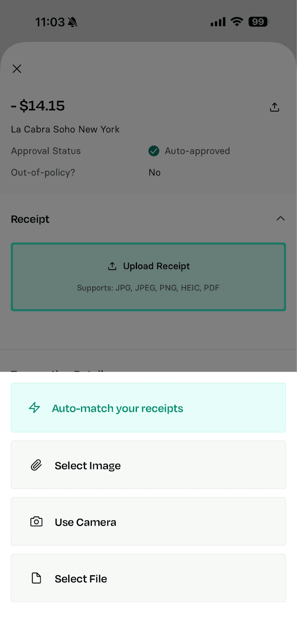Image resolution: width=297 pixels, height=644 pixels.
Task: Tap the lightning bolt auto-match icon
Action: [x=35, y=408]
